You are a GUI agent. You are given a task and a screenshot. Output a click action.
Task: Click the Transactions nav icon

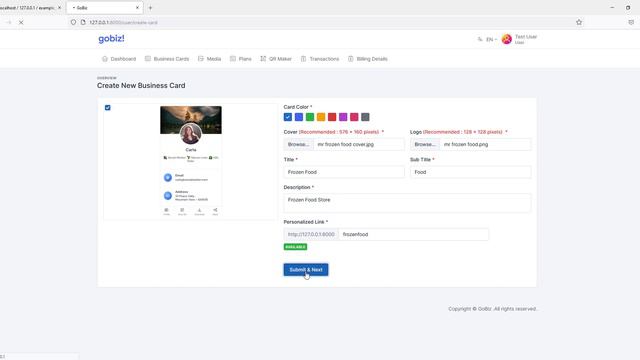coord(304,59)
